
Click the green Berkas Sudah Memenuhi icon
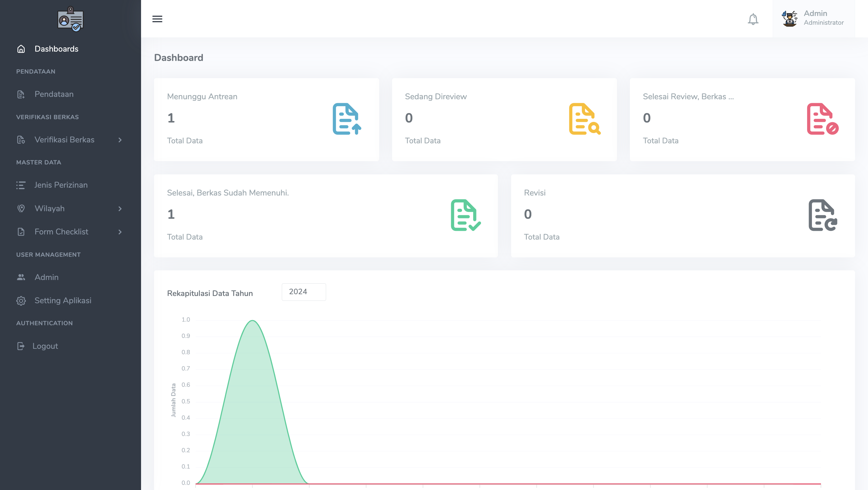[465, 215]
